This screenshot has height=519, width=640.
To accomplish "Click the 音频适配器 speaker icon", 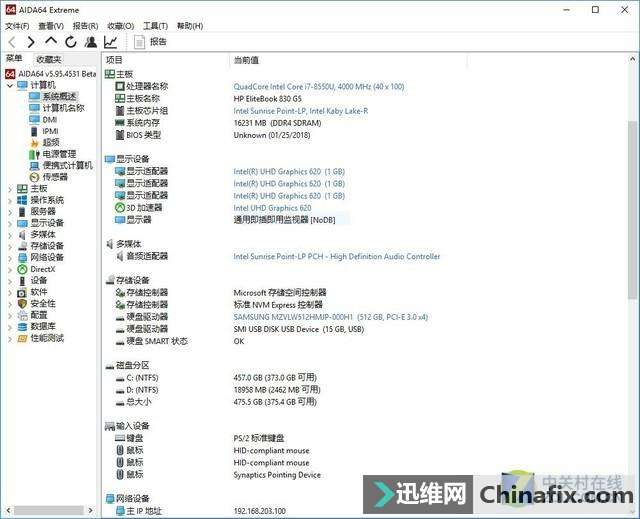I will [120, 256].
